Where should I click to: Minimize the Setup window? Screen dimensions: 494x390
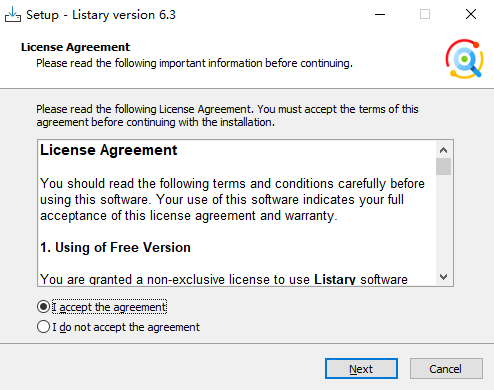pos(380,14)
